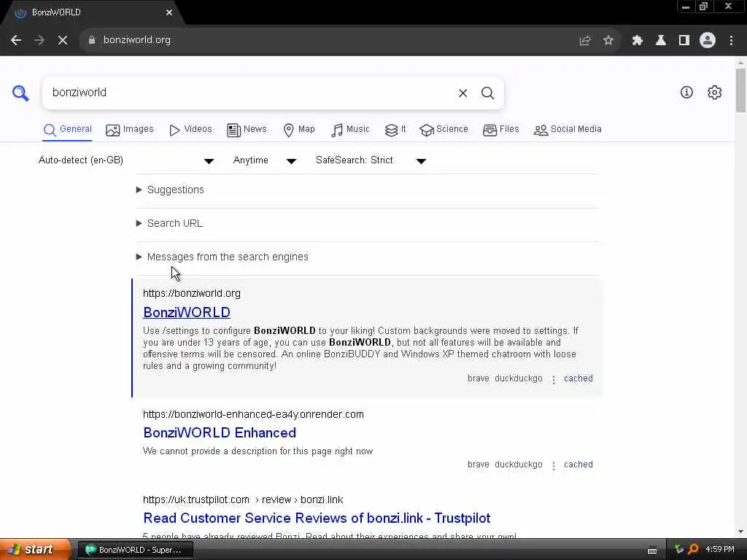Open the profile avatar icon
747x560 pixels.
coord(708,41)
